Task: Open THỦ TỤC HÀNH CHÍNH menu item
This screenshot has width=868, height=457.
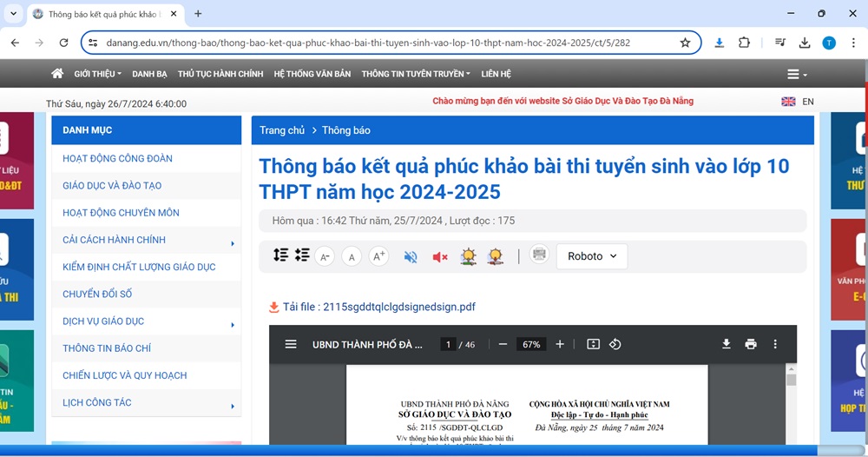Action: click(220, 74)
